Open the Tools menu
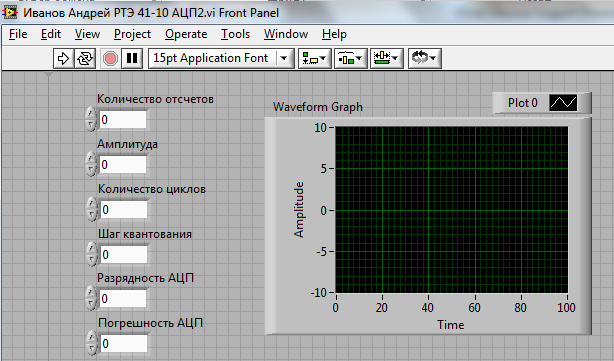This screenshot has width=614, height=361. (x=235, y=34)
